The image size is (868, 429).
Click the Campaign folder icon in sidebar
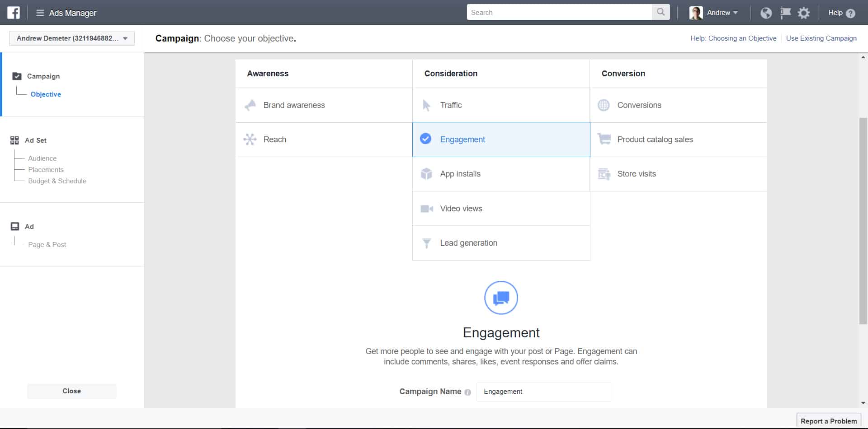(x=17, y=76)
